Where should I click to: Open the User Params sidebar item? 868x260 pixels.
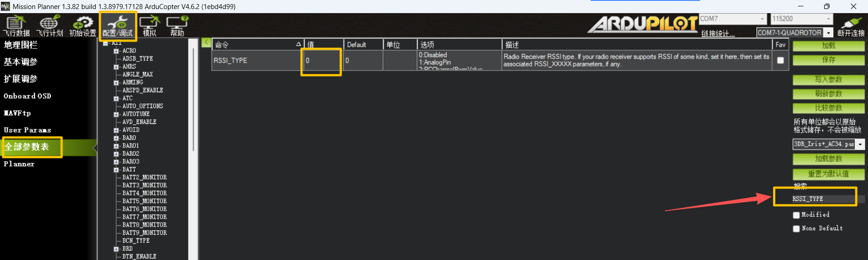27,130
